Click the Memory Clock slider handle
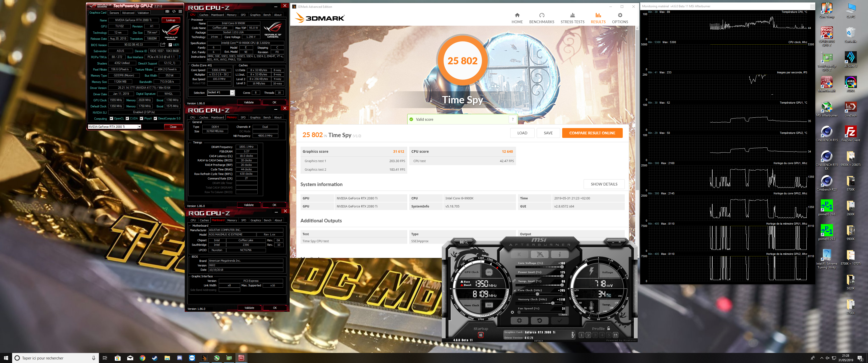The height and width of the screenshot is (363, 868). point(553,303)
